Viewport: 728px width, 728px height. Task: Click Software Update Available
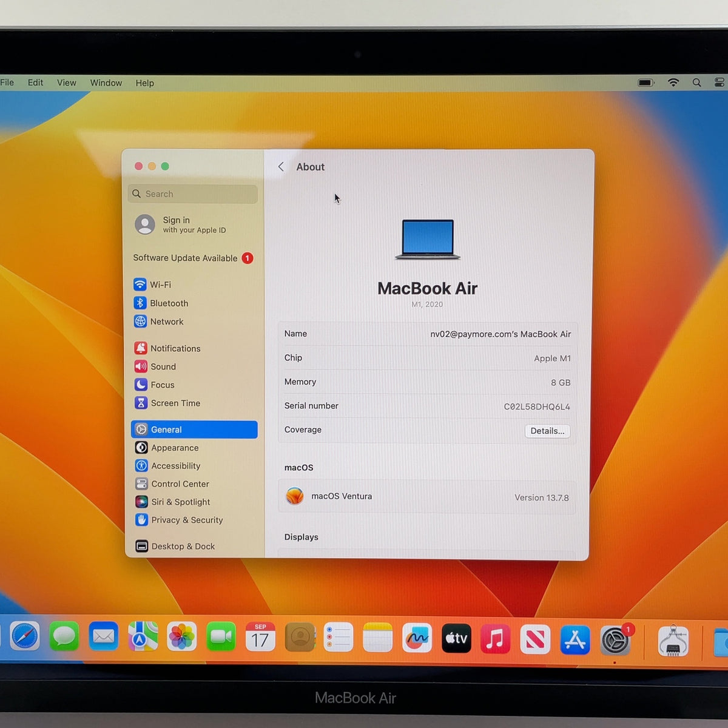(193, 258)
